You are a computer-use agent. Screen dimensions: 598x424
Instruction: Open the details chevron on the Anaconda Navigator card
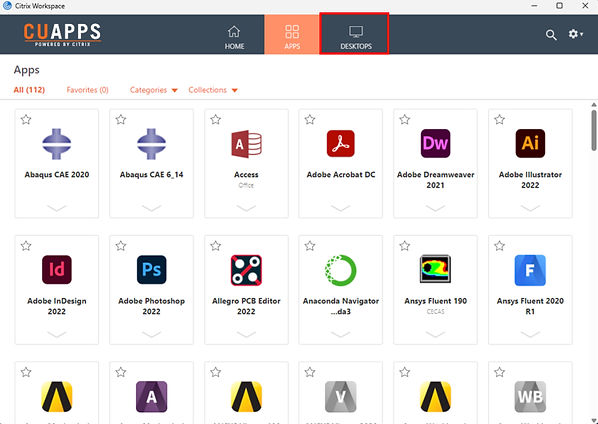pyautogui.click(x=341, y=334)
